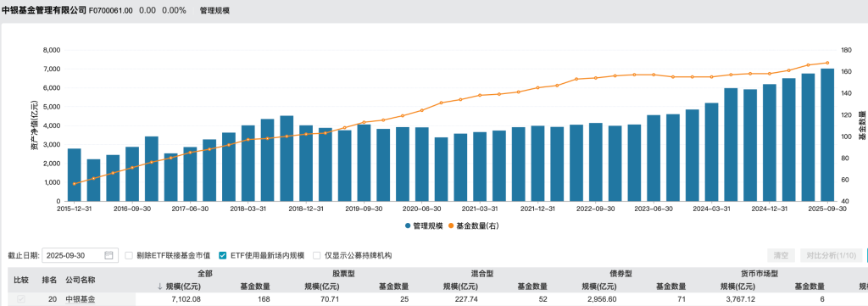
Task: Uncheck ETF使用最新场内规模 option
Action: pos(223,256)
